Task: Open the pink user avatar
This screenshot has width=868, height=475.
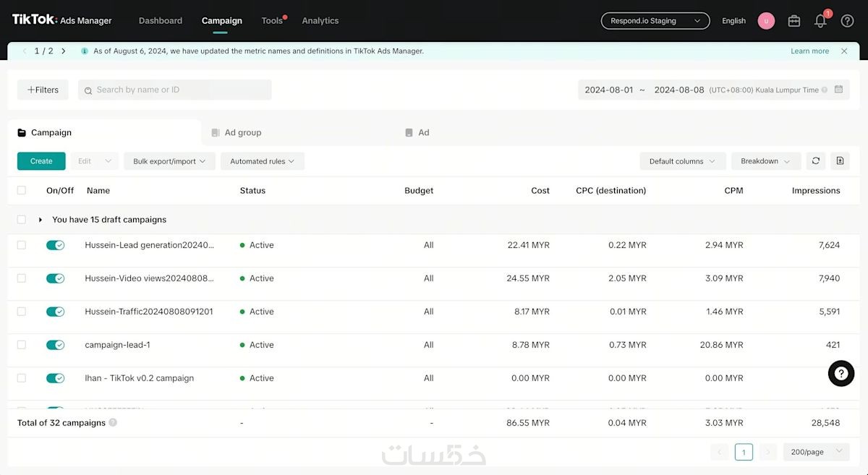Action: (x=766, y=21)
